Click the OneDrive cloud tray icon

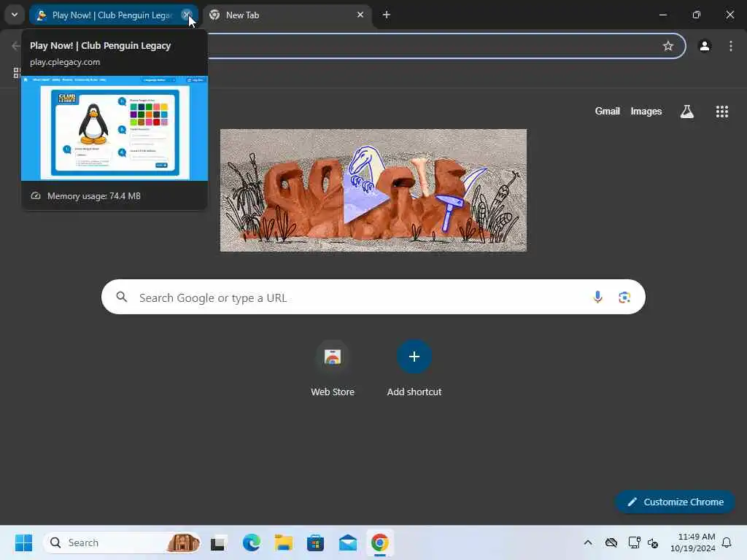pyautogui.click(x=611, y=542)
